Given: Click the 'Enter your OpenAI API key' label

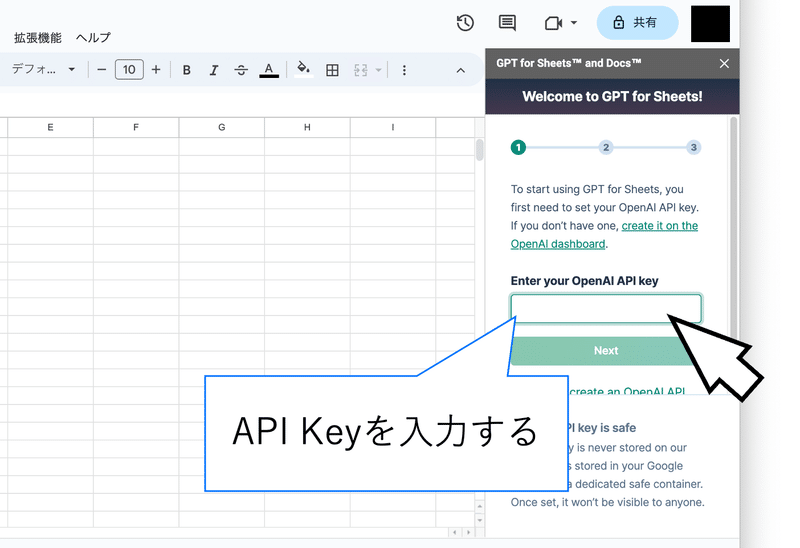Looking at the screenshot, I should click(x=584, y=281).
